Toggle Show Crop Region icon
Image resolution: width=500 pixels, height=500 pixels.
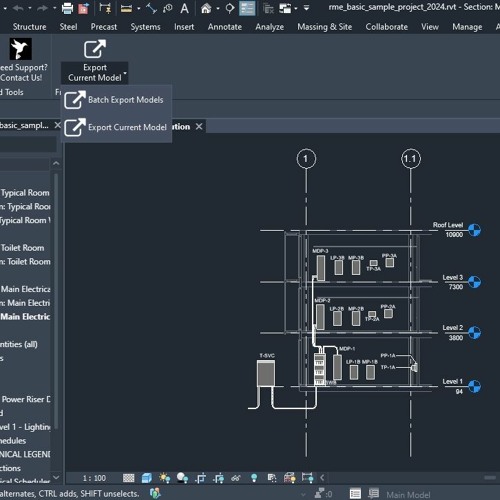click(x=218, y=478)
